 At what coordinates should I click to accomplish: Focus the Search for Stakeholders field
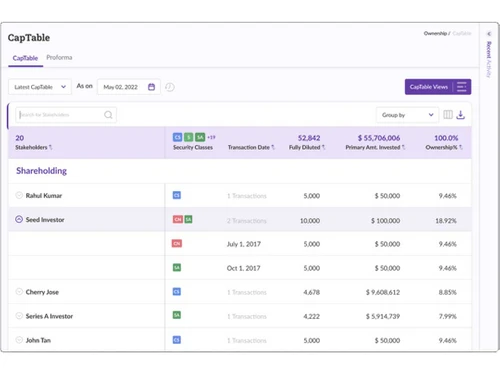click(x=66, y=115)
